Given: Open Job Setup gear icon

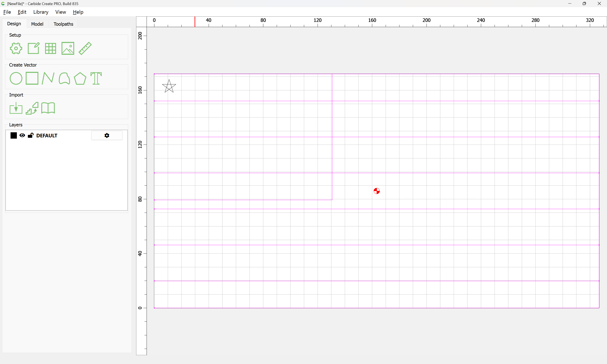Looking at the screenshot, I should (16, 48).
